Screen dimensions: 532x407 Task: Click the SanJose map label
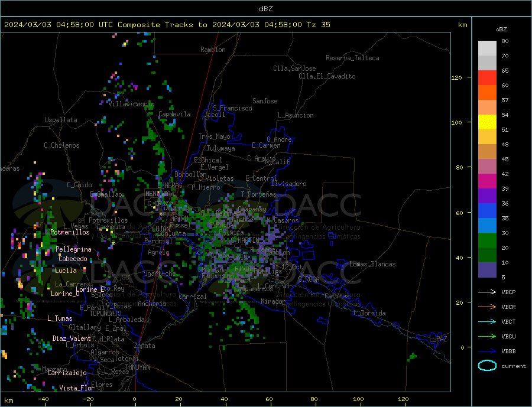tap(265, 101)
